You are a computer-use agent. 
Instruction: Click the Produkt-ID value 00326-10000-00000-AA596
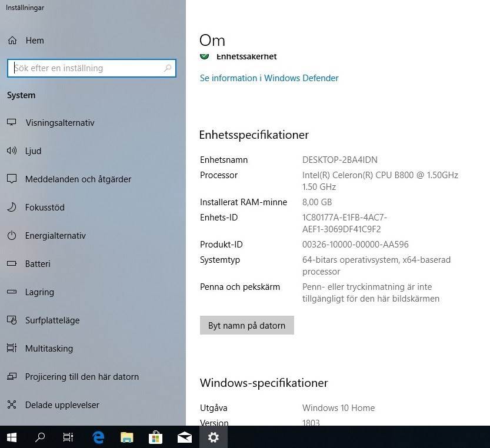355,245
